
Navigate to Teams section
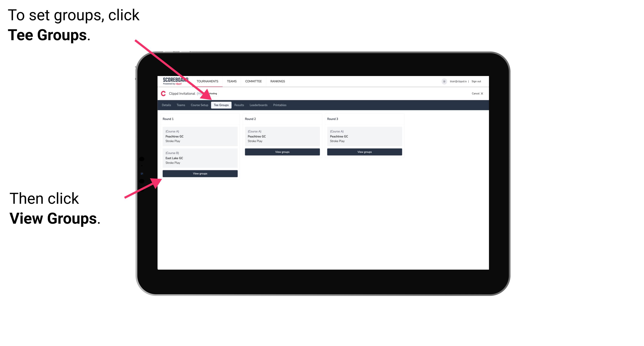coord(180,105)
